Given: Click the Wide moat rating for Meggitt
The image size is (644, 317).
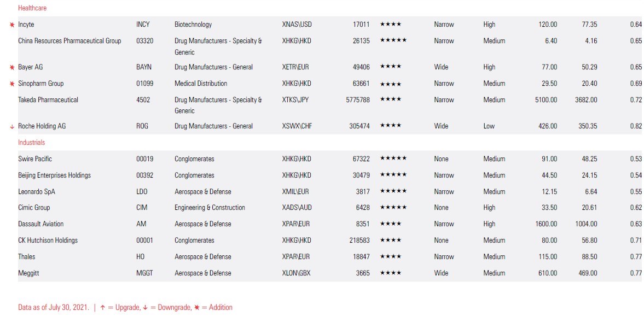Looking at the screenshot, I should [441, 273].
